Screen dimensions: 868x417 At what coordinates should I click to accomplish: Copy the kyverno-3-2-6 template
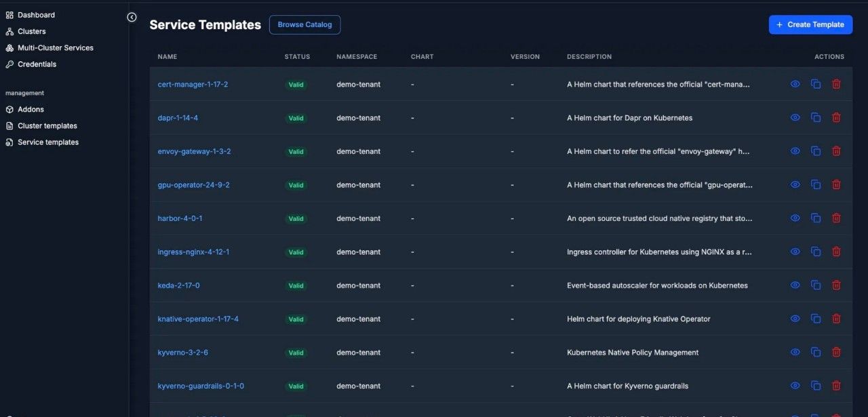816,353
